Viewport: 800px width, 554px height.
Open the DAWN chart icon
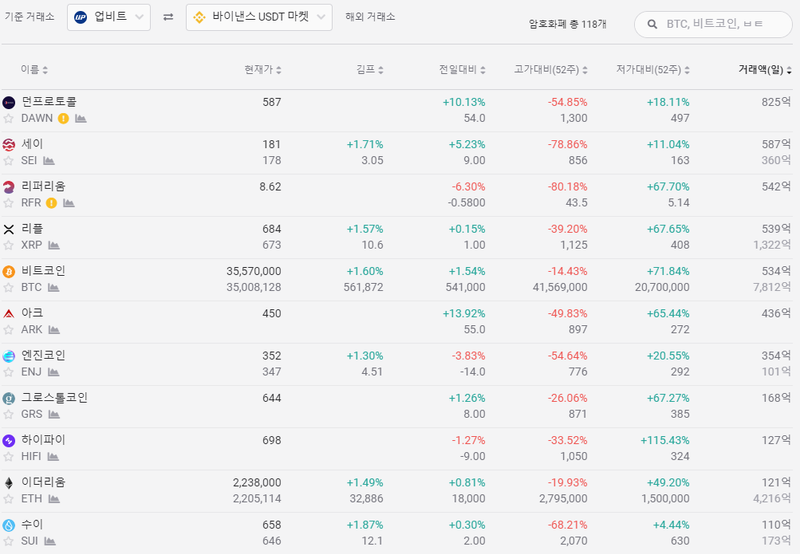[x=81, y=118]
